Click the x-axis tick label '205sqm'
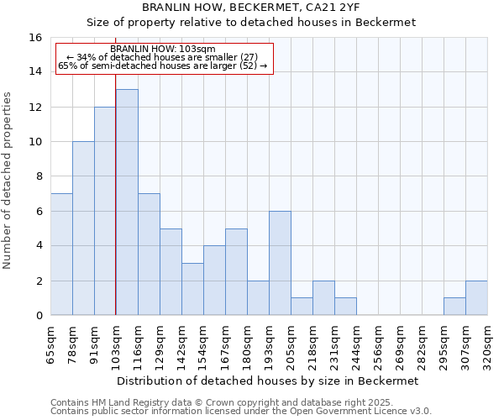 coord(291,349)
